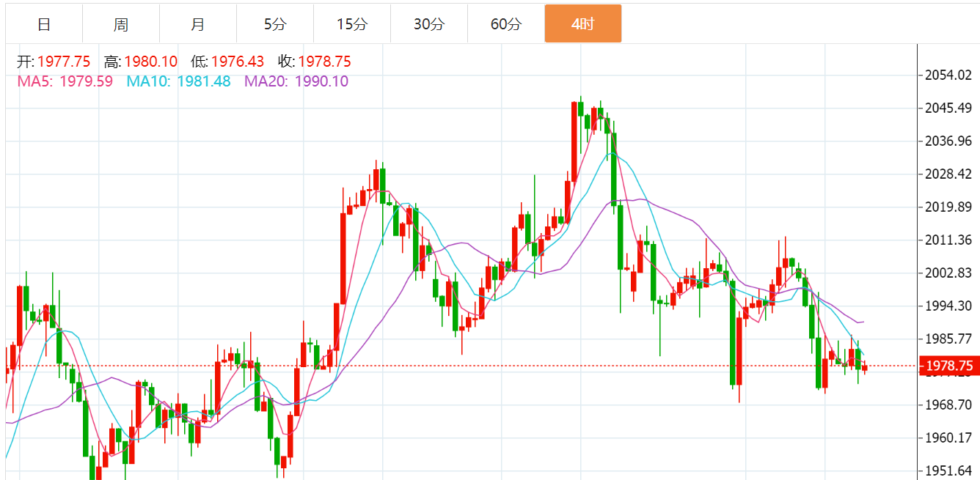Click the 2036.96 axis value
The image size is (980, 480).
[949, 141]
